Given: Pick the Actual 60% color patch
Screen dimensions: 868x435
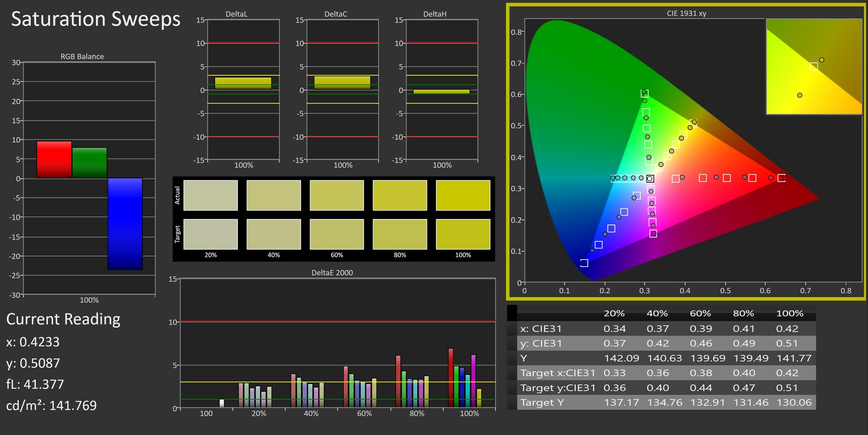Looking at the screenshot, I should [x=337, y=195].
